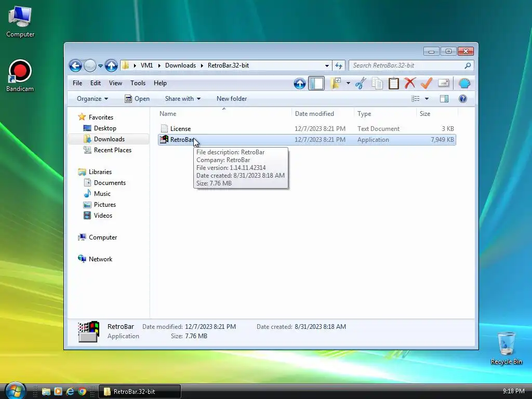Click the Email envelope icon in toolbar
532x399 pixels.
[444, 83]
